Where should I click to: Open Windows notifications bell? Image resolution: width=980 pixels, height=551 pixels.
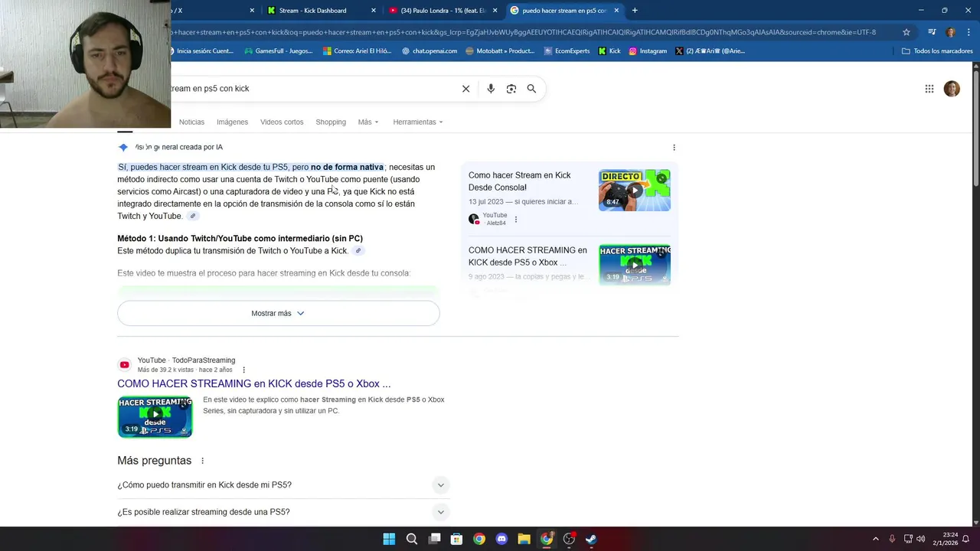[x=965, y=539]
